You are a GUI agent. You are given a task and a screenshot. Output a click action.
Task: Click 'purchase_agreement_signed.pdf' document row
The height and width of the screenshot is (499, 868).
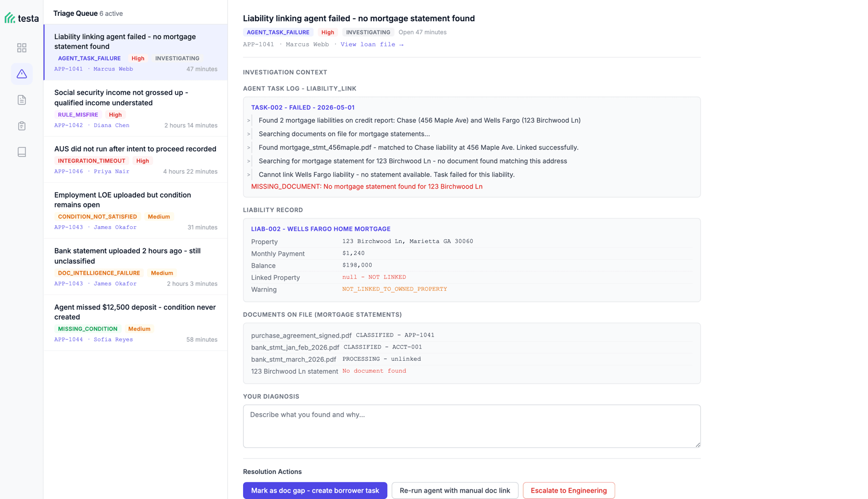coord(472,335)
